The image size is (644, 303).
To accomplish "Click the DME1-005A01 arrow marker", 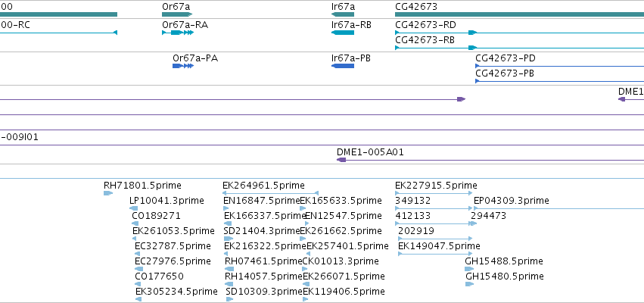I will 341,160.
